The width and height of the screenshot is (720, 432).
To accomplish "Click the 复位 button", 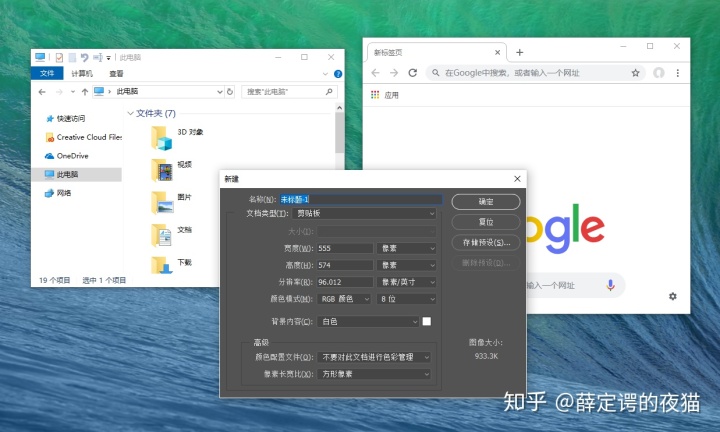I will 486,222.
